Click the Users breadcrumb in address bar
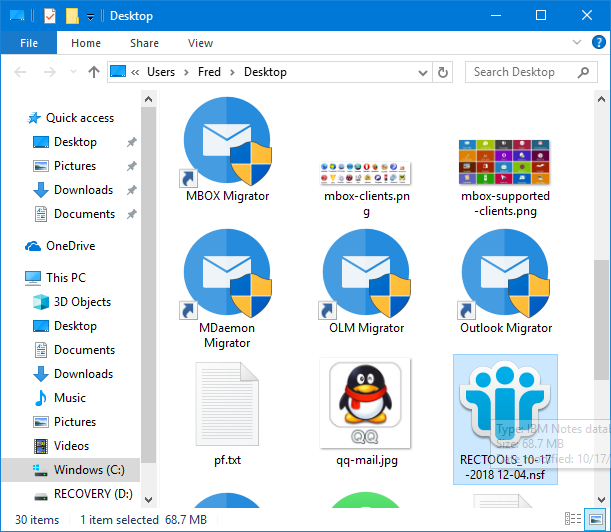 (161, 72)
